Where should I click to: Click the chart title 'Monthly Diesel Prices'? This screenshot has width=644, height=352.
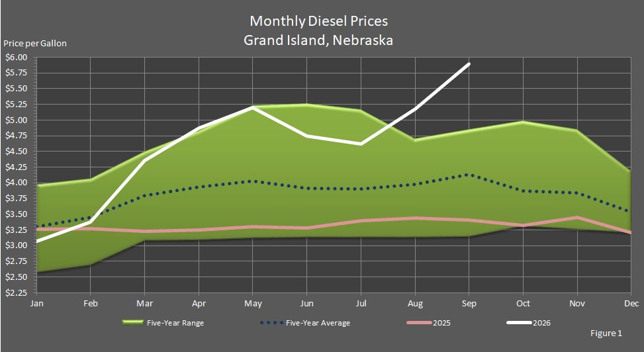pyautogui.click(x=319, y=21)
